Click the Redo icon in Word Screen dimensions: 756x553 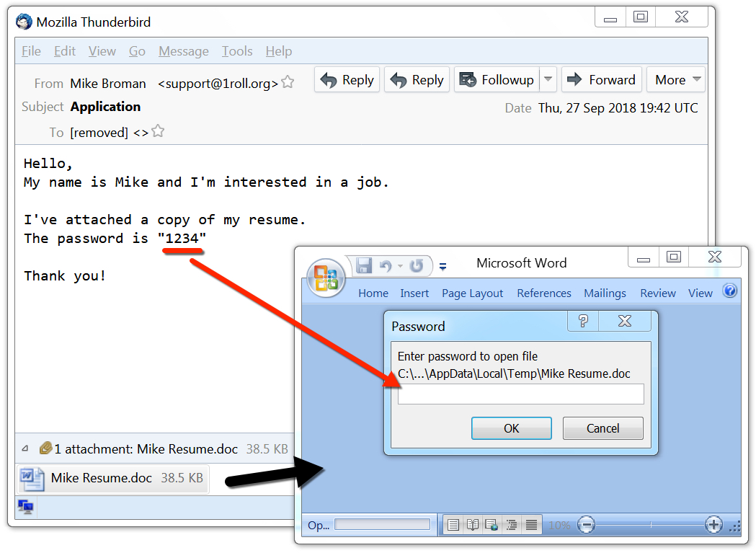click(x=417, y=265)
